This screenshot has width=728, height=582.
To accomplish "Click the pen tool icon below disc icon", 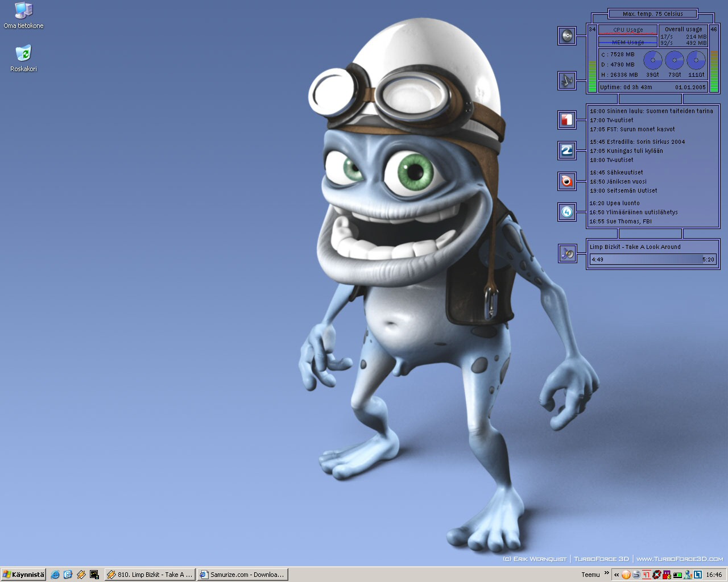I will [x=566, y=81].
